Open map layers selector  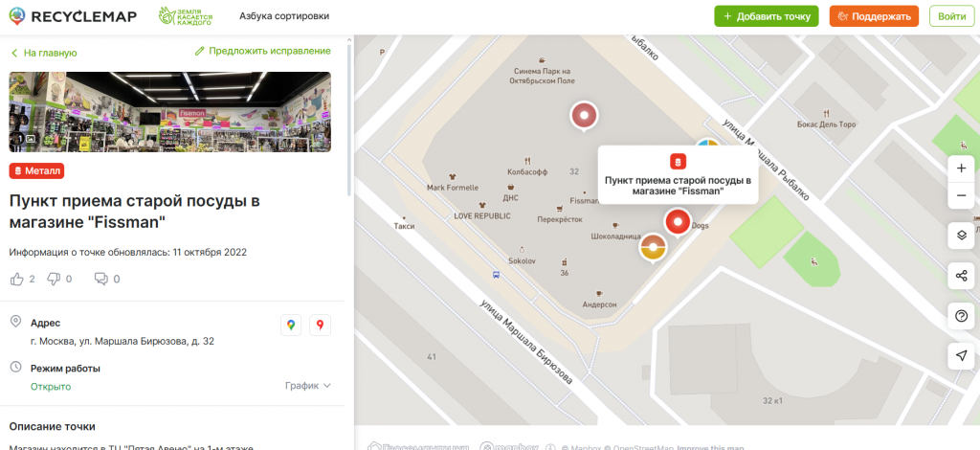[x=961, y=235]
